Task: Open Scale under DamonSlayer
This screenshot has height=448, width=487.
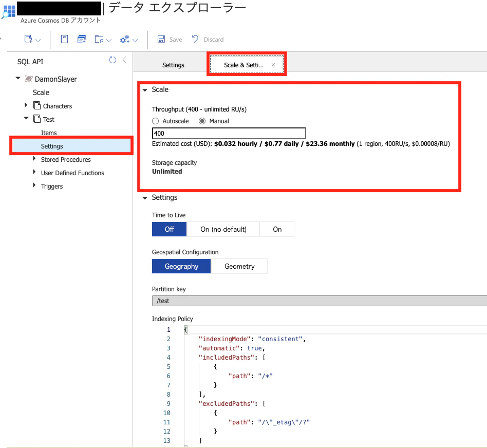Action: [x=41, y=92]
